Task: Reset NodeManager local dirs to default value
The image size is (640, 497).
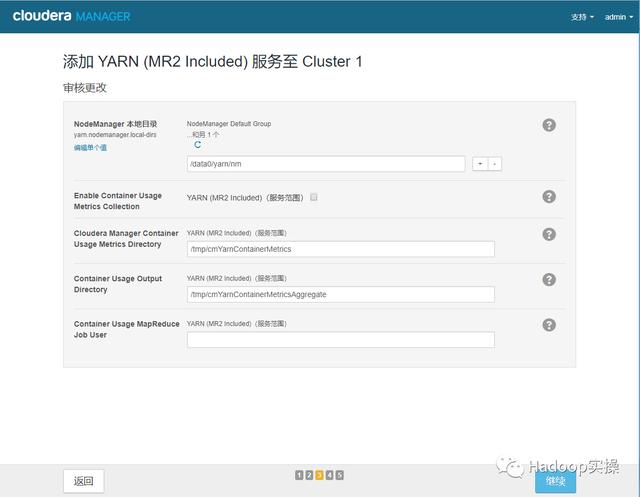Action: (198, 144)
